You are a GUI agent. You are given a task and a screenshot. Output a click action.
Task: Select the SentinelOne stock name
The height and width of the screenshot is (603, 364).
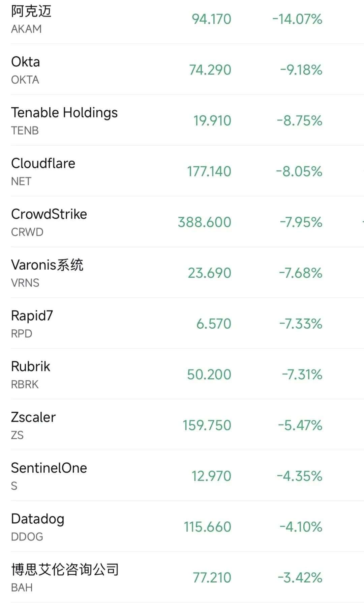coord(49,468)
